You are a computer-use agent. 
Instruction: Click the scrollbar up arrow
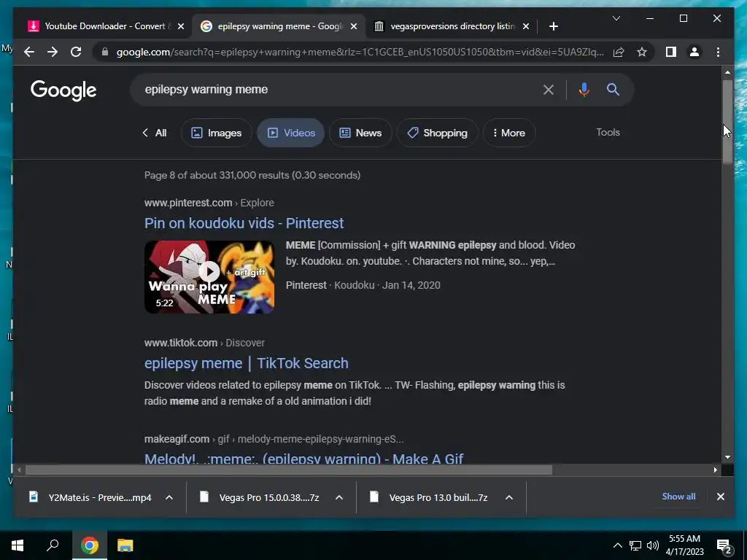pyautogui.click(x=727, y=72)
